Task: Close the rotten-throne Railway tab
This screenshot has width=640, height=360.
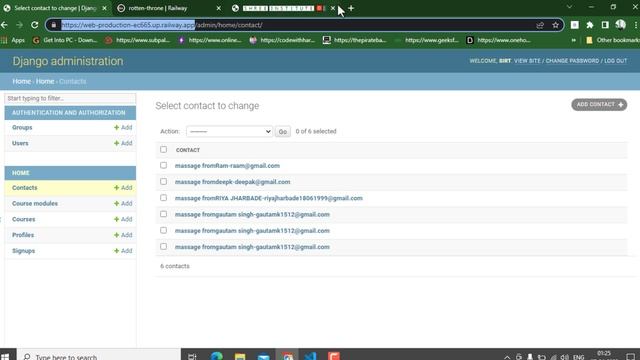Action: tap(219, 8)
